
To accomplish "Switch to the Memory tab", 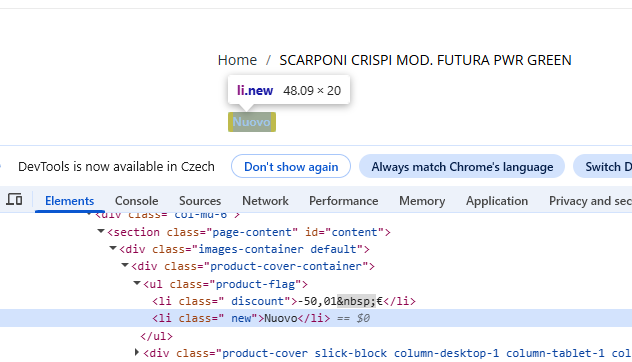I will click(422, 201).
